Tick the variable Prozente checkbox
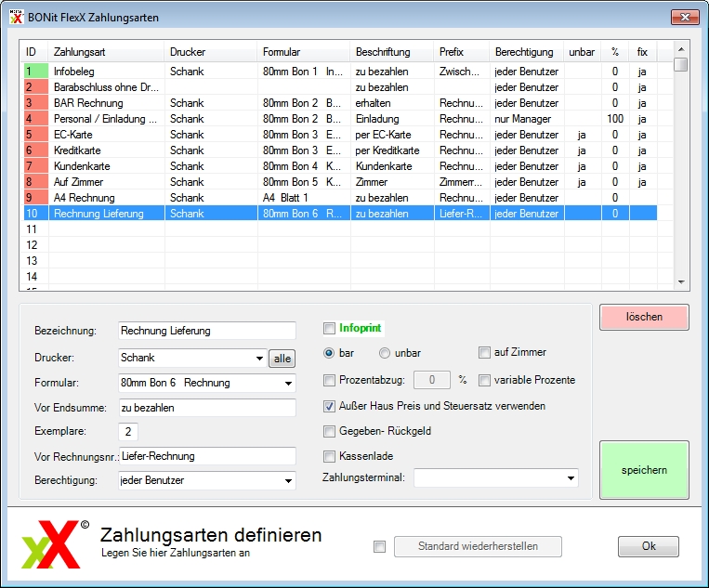Screen dimensions: 709x588 pyautogui.click(x=484, y=380)
